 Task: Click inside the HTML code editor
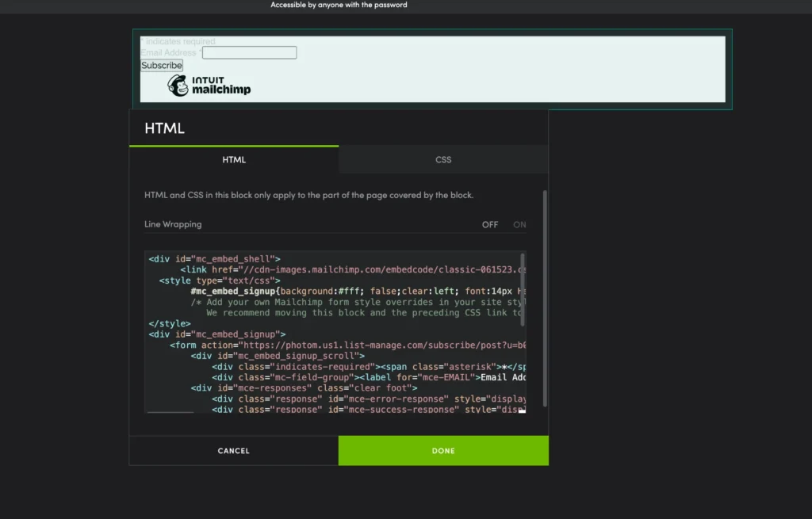pos(317,333)
